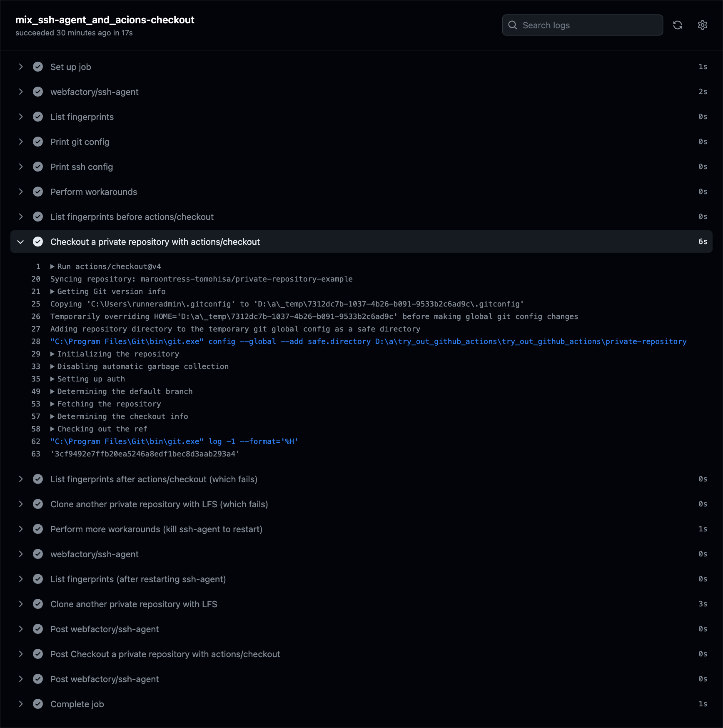
Task: Click log line number 28
Action: coord(36,342)
